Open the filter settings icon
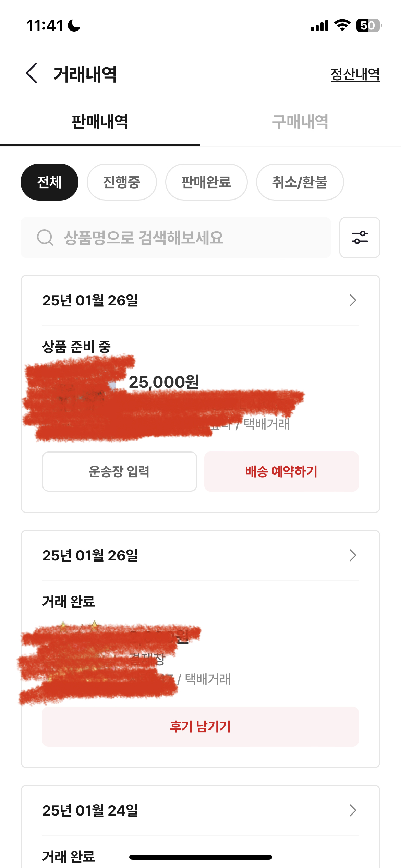 click(360, 237)
